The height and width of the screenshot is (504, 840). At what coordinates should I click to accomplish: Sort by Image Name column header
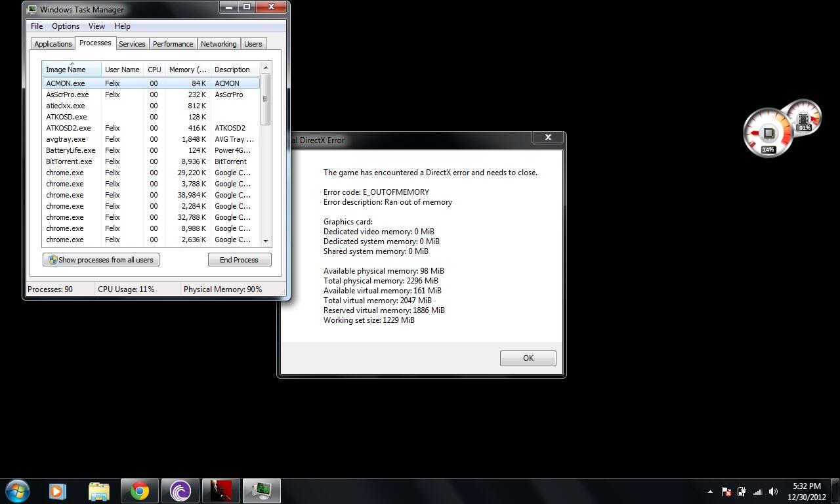pyautogui.click(x=72, y=70)
